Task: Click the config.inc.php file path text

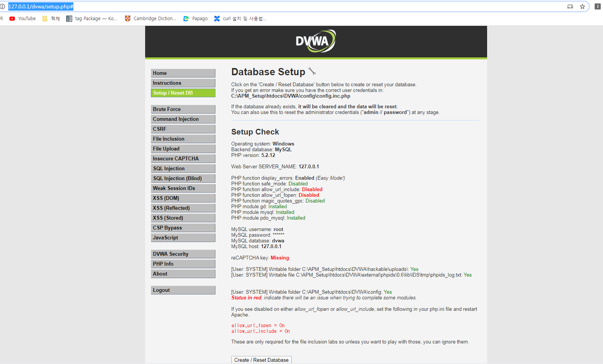Action: (x=291, y=96)
